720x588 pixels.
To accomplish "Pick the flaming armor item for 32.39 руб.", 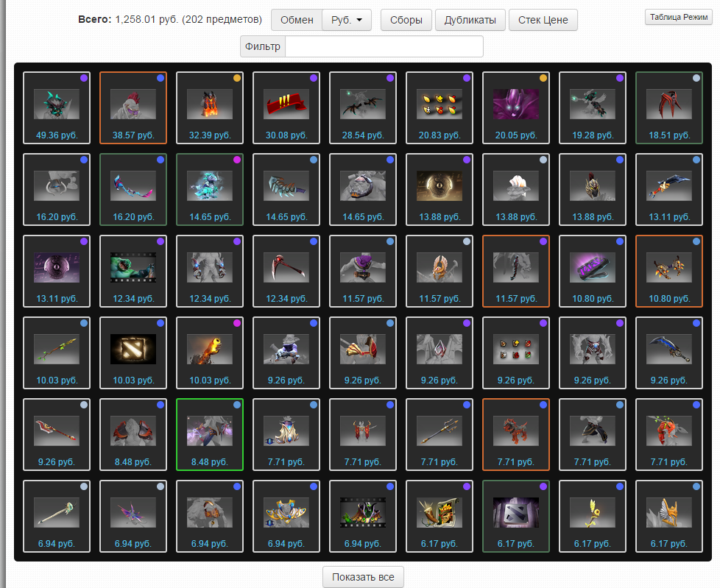I will [x=210, y=108].
